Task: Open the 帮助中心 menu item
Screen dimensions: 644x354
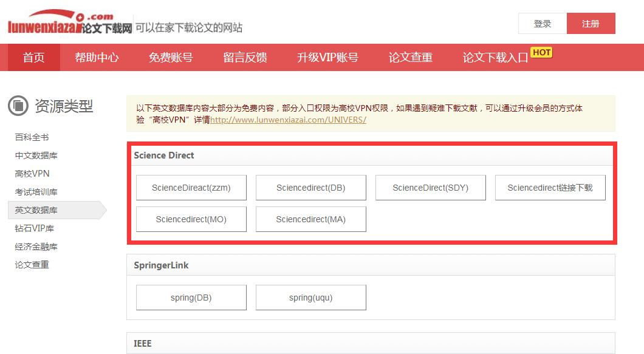Action: [x=97, y=58]
